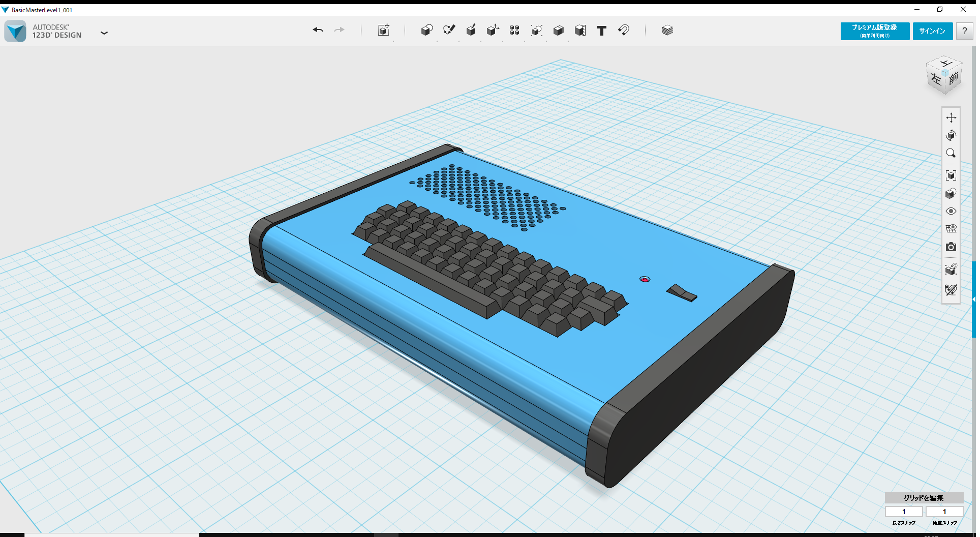Viewport: 980px width, 537px height.
Task: Open the Transform tool in the toolbar
Action: [384, 31]
